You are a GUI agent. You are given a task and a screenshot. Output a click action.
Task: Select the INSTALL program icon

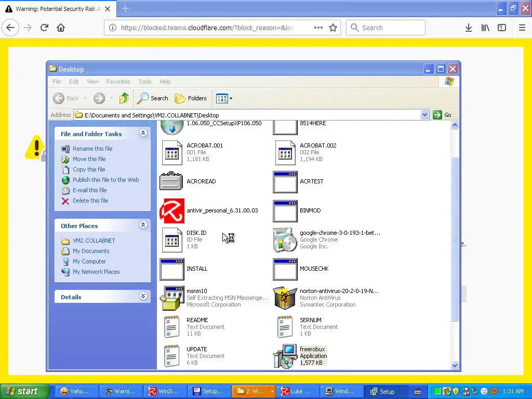171,269
